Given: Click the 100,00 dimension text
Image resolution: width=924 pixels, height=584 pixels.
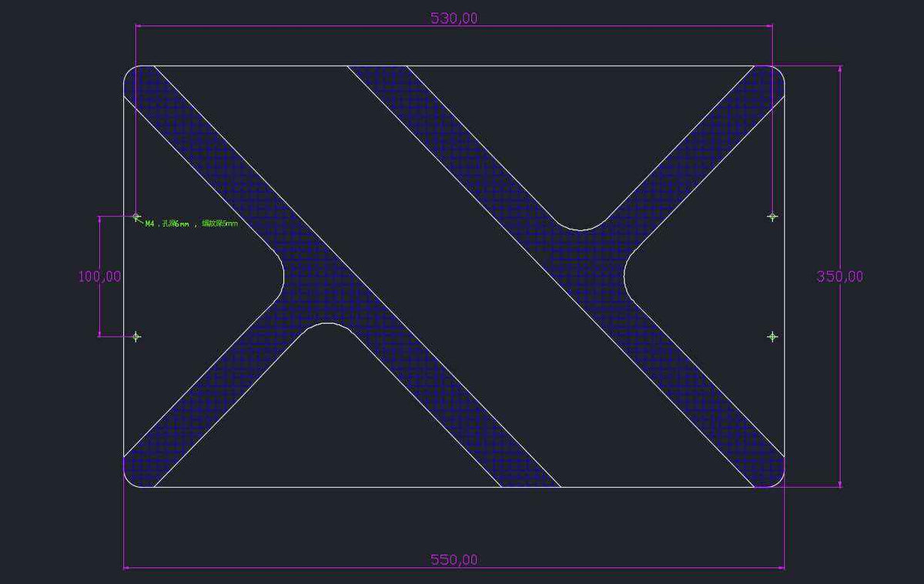Looking at the screenshot, I should 99,276.
